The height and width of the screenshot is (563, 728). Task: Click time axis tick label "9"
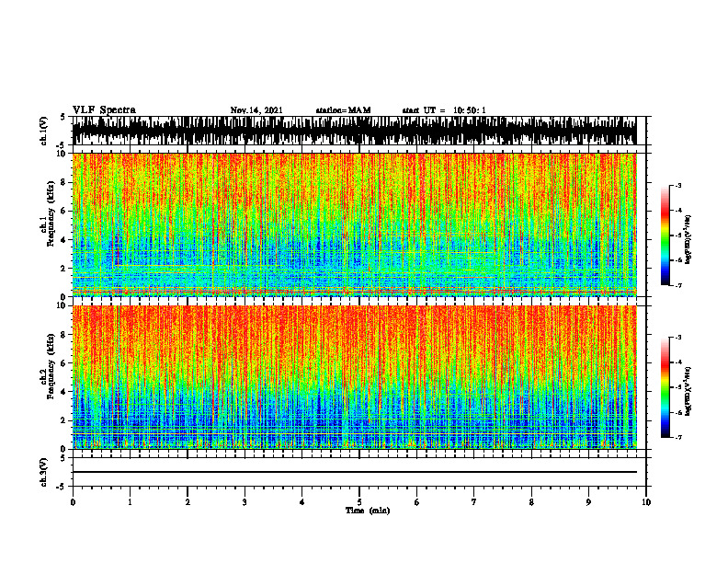[588, 502]
